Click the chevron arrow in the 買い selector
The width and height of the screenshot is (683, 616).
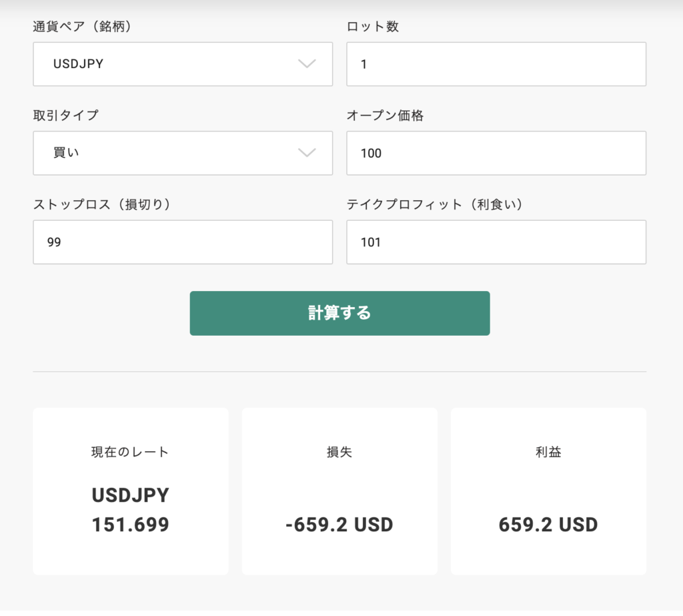click(x=306, y=153)
